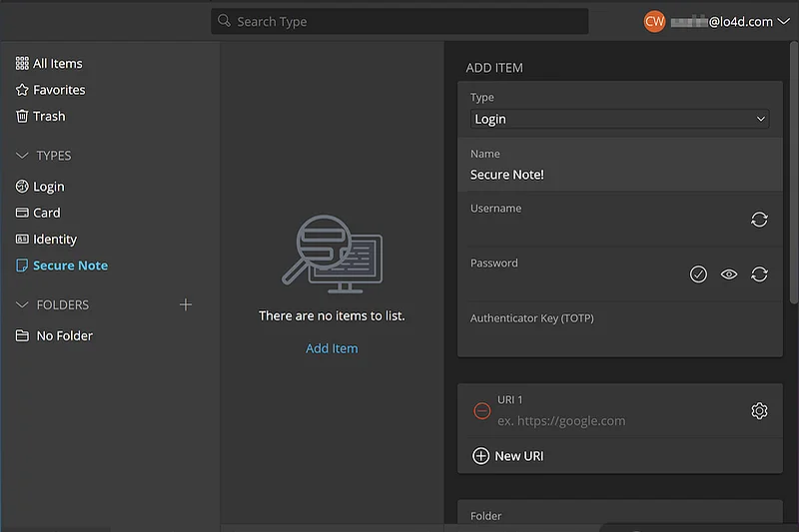Click the generate username refresh icon
The height and width of the screenshot is (532, 799).
coord(759,220)
